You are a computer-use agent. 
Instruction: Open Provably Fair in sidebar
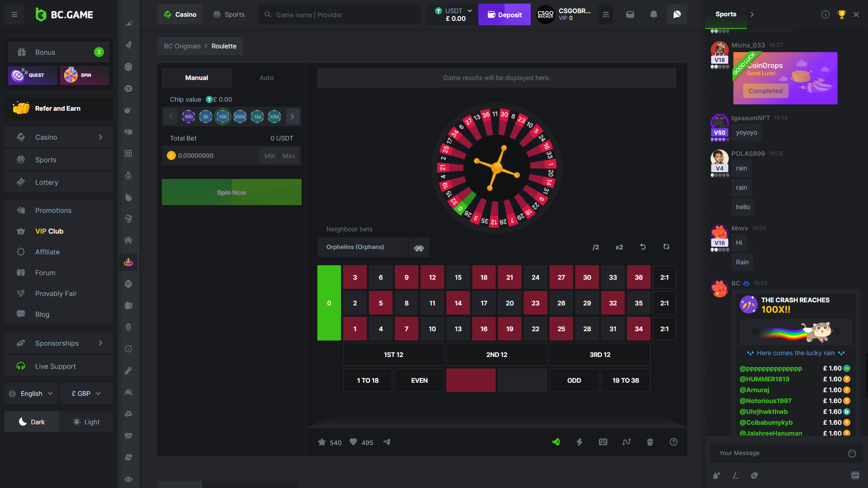(x=56, y=293)
